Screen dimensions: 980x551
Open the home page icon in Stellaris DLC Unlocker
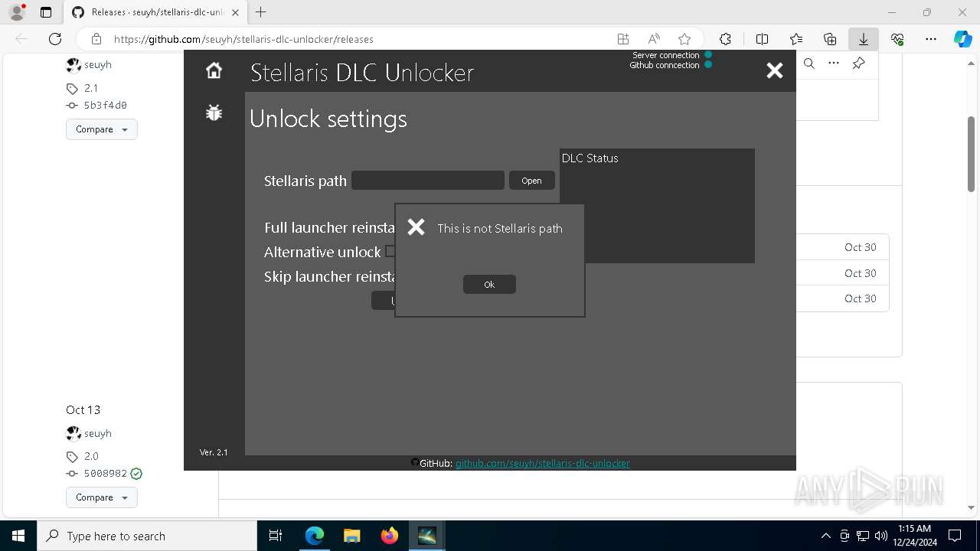pos(214,70)
